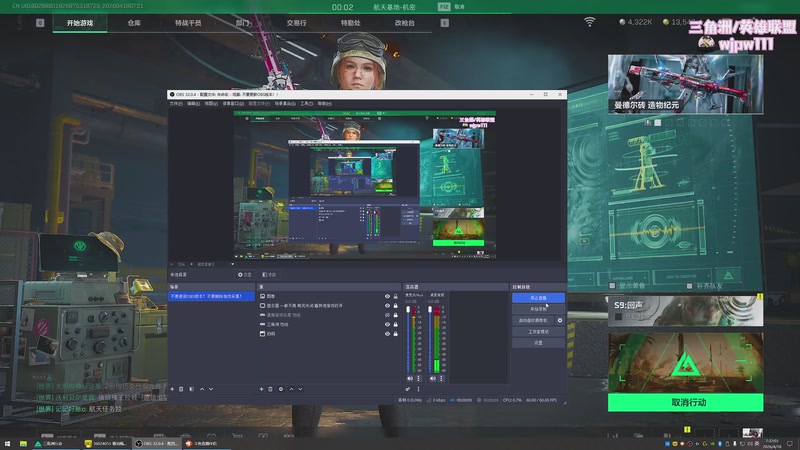Toggle visibility eye of the display capture source
This screenshot has width=800, height=450.
pyautogui.click(x=387, y=306)
